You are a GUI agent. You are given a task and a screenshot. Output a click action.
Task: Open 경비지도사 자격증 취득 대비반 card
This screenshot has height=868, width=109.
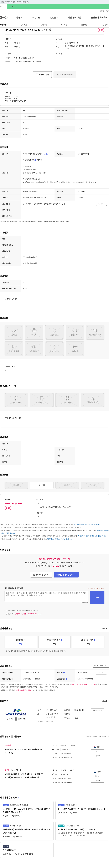(x=82, y=831)
